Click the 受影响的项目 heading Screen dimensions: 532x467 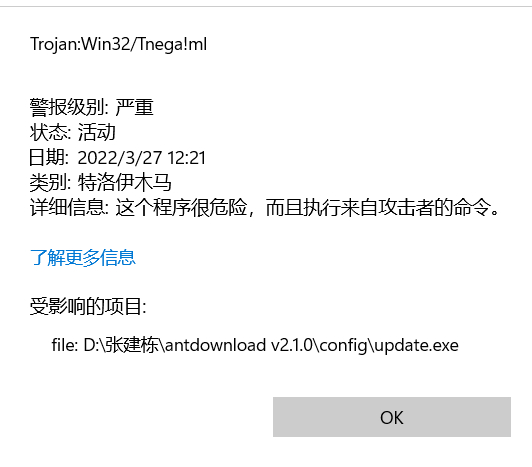[x=86, y=306]
